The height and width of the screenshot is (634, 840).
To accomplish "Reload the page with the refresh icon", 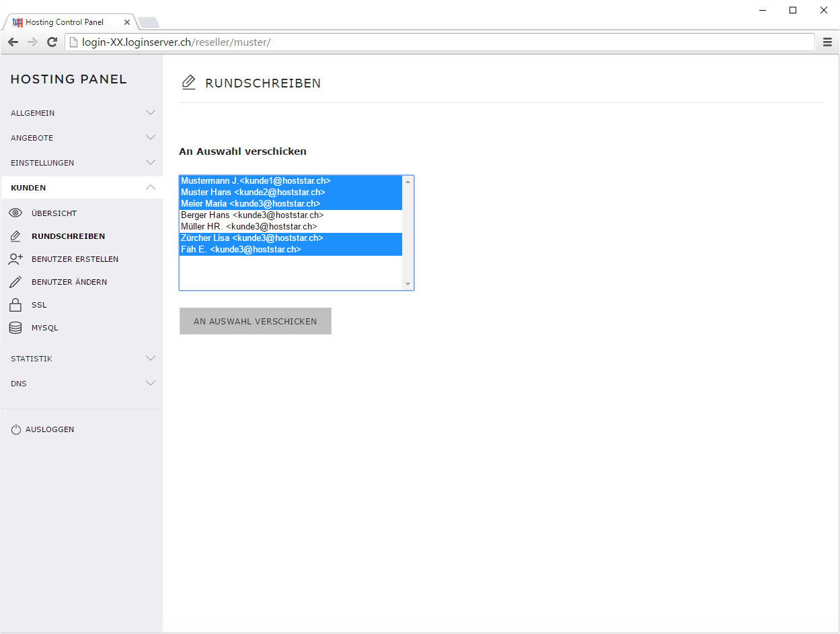I will tap(52, 42).
